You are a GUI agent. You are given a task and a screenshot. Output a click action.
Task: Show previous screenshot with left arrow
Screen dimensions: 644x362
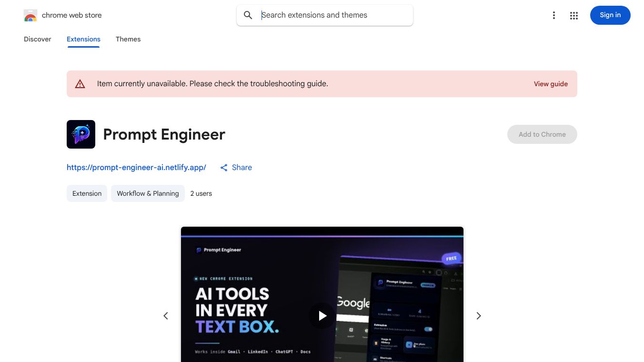point(166,316)
